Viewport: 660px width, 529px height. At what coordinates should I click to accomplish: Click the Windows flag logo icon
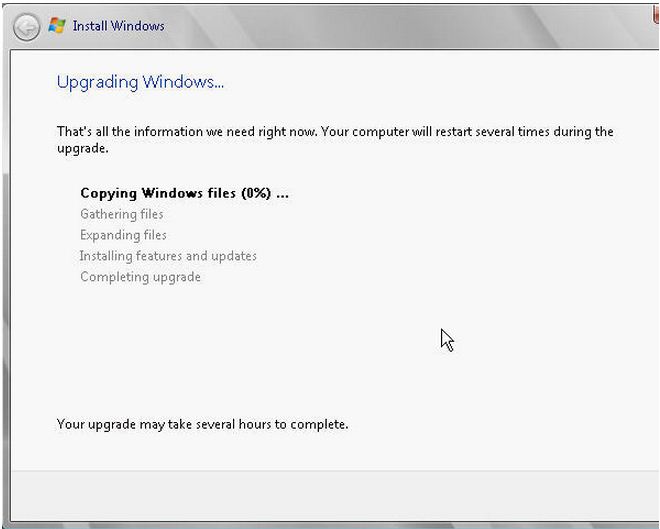click(x=57, y=26)
